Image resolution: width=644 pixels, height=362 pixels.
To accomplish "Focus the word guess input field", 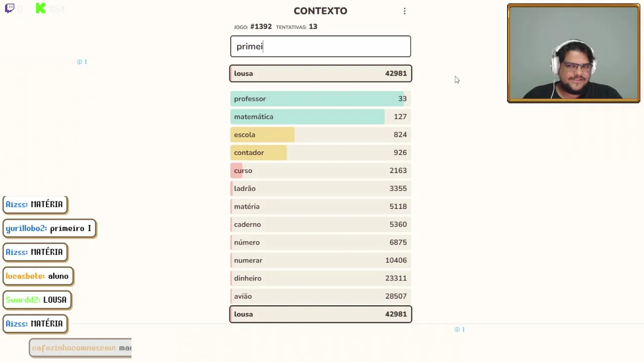I will pyautogui.click(x=320, y=46).
